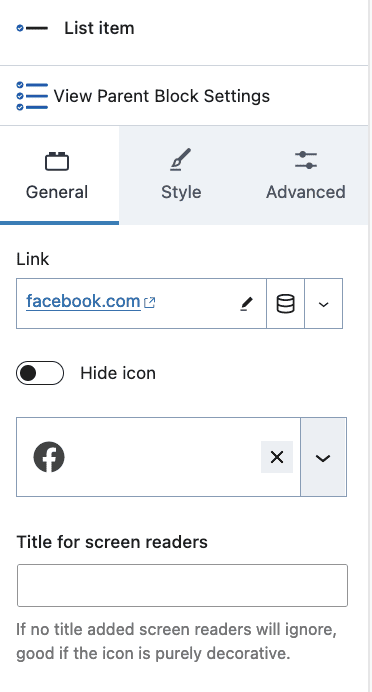Expand the link options chevron
The width and height of the screenshot is (372, 692).
click(323, 304)
